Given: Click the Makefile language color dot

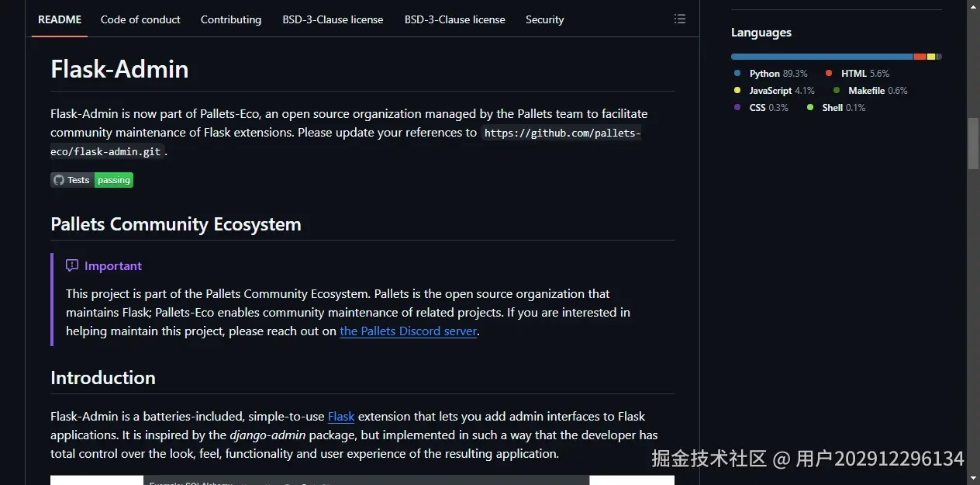Looking at the screenshot, I should 836,91.
